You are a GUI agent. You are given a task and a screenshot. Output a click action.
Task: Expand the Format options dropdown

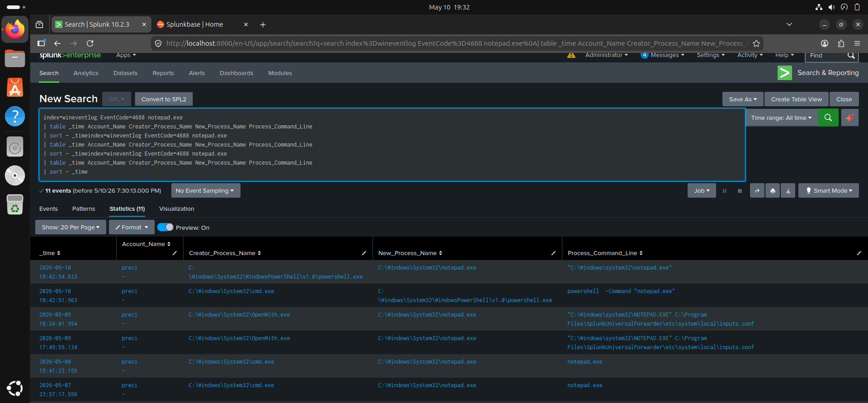pos(132,227)
